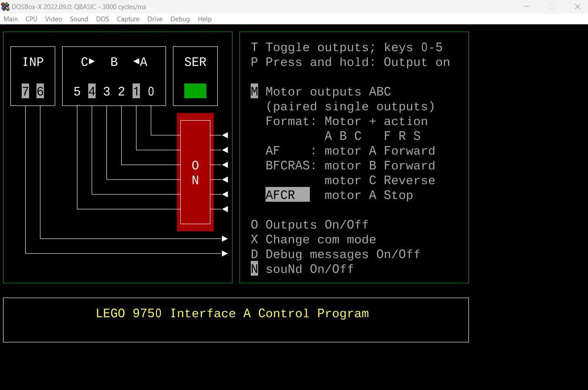This screenshot has height=390, width=588.
Task: Open the Main menu
Action: click(10, 19)
